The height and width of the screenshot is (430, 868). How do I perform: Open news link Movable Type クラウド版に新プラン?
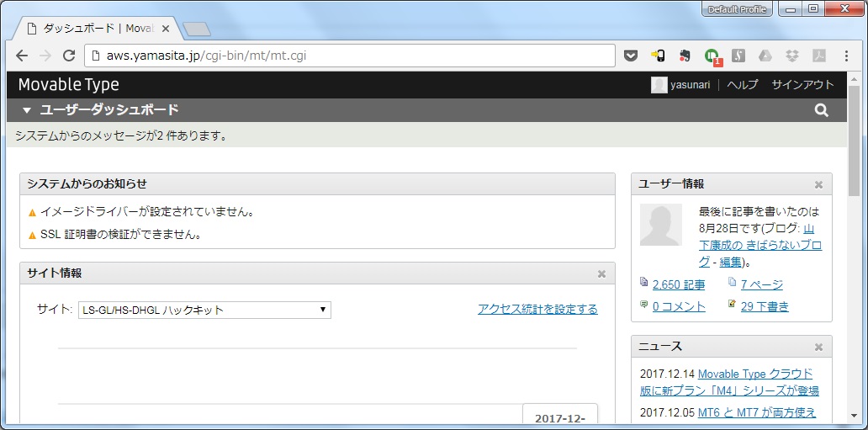[730, 382]
